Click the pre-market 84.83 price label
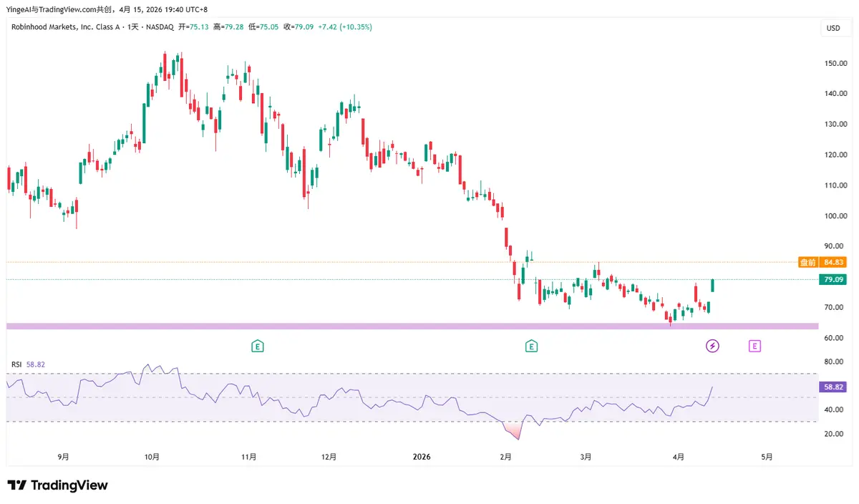859x504 pixels. click(834, 262)
